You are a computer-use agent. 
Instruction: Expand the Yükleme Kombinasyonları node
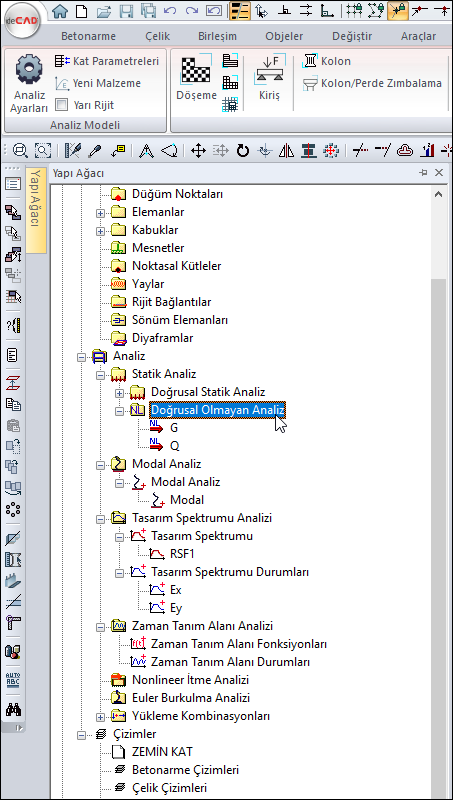point(100,717)
